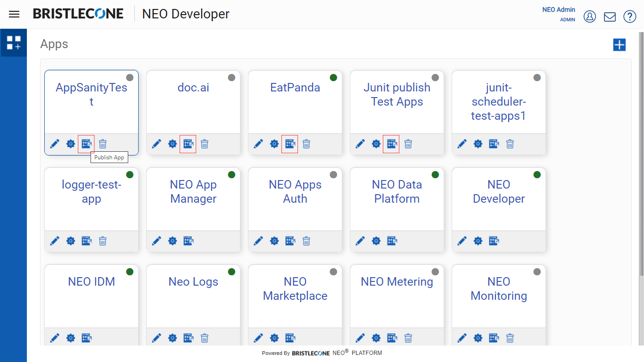Open Junit publish Test Apps title
The height and width of the screenshot is (362, 644).
click(397, 94)
